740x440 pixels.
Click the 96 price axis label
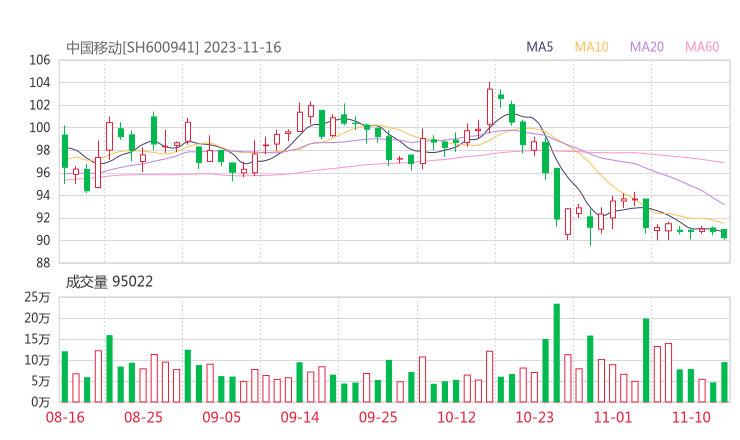pos(43,173)
